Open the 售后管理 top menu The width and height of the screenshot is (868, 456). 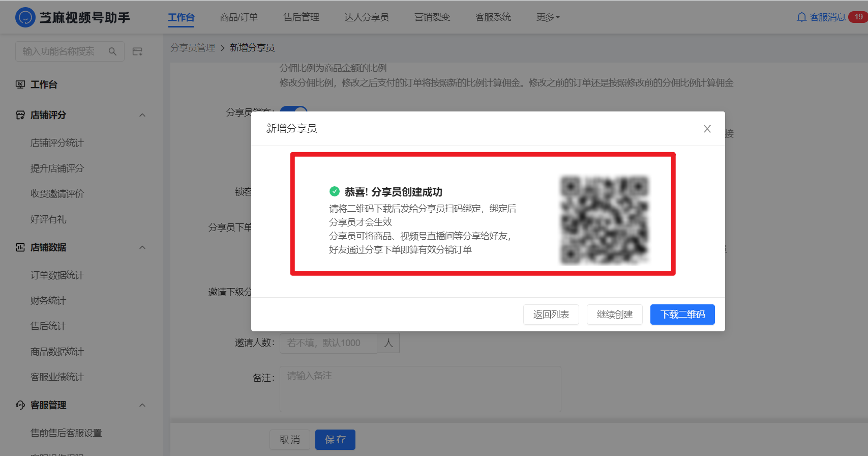coord(301,17)
